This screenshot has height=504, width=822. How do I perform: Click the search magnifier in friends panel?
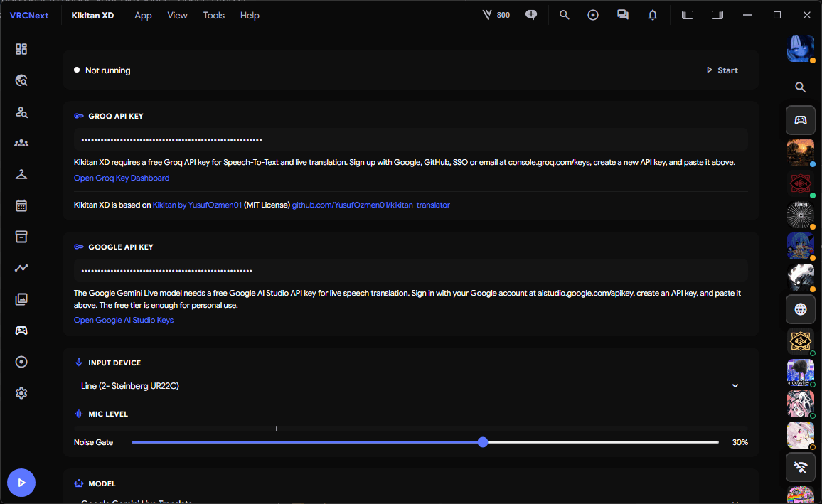coord(800,87)
